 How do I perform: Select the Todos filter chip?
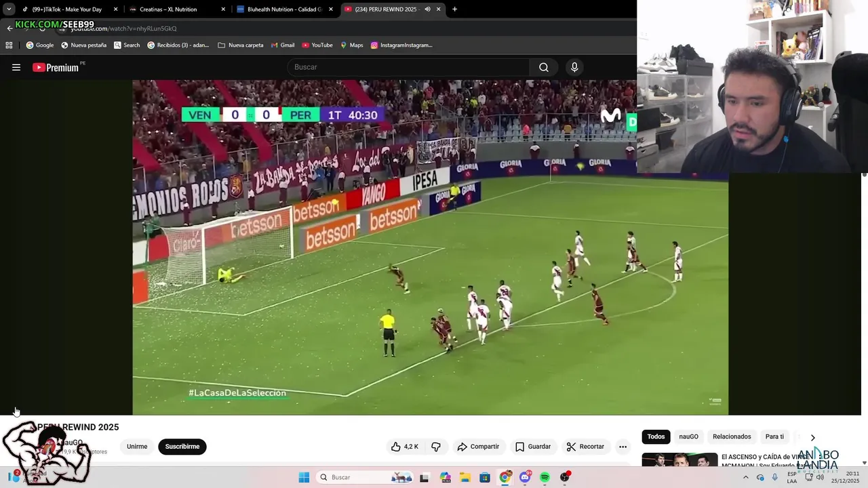656,436
